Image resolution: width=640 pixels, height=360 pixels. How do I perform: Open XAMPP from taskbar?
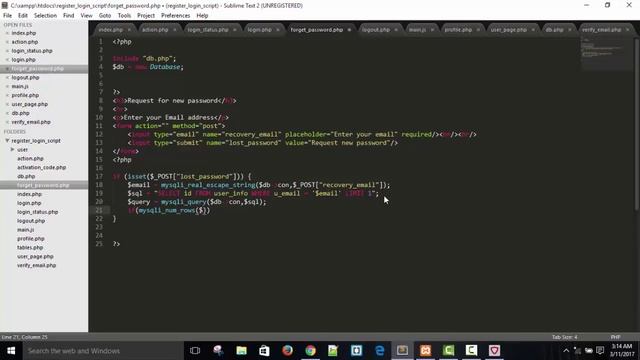pyautogui.click(x=425, y=351)
